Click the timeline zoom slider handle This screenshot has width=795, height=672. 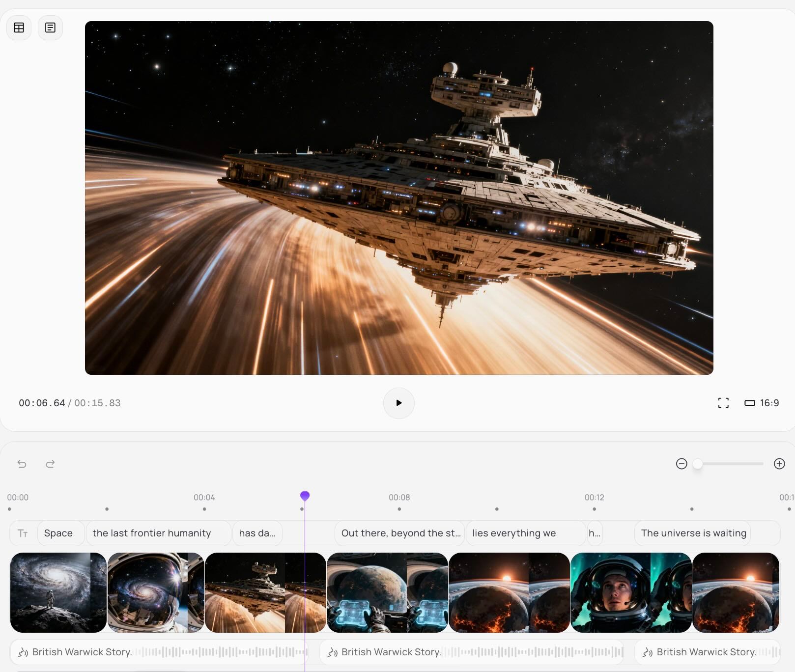point(697,464)
